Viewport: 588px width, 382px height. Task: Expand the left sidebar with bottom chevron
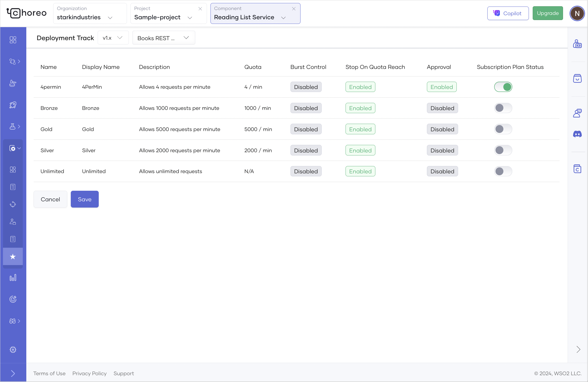[x=13, y=374]
